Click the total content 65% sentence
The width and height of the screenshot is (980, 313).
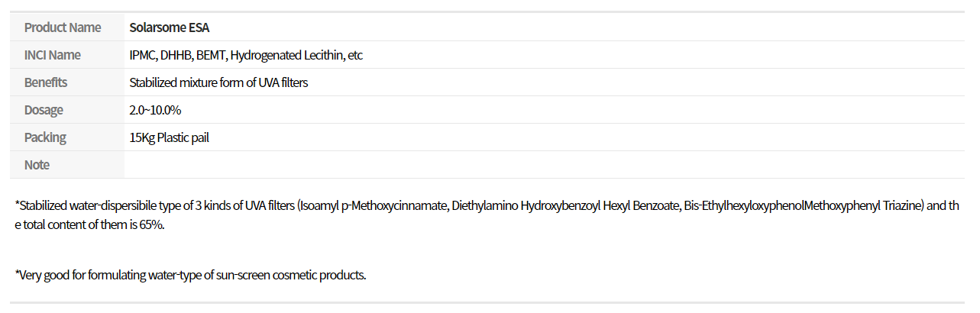click(x=89, y=227)
